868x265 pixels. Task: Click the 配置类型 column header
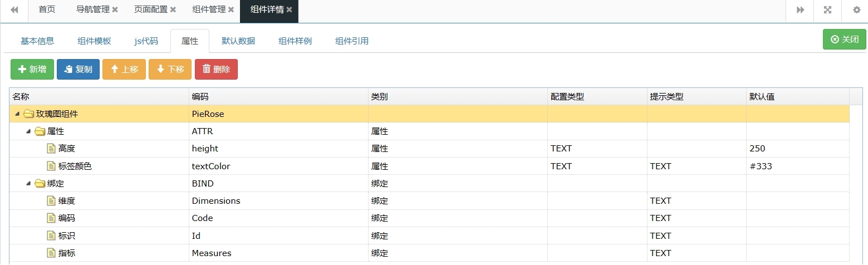pyautogui.click(x=597, y=96)
